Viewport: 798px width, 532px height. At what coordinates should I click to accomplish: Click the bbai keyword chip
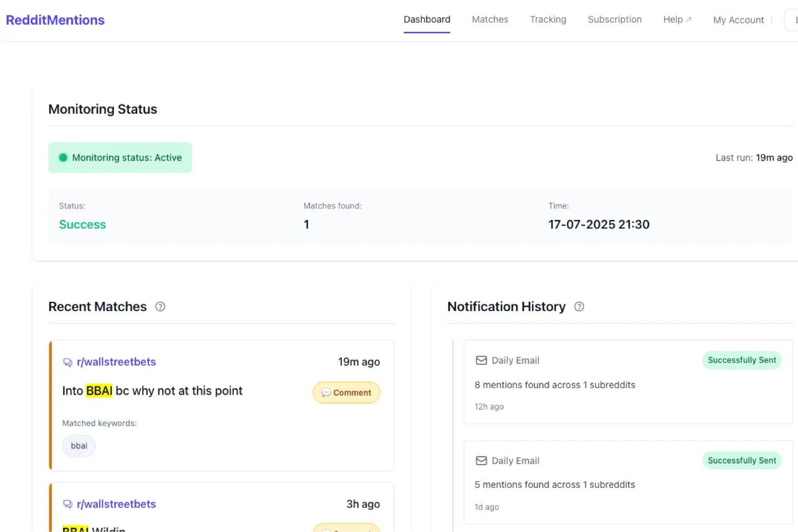click(x=79, y=446)
